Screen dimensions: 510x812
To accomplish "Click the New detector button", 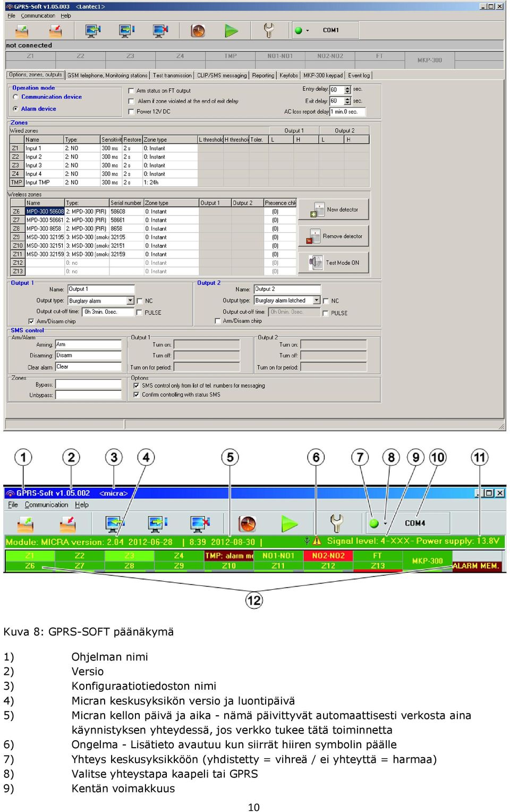I will click(334, 210).
